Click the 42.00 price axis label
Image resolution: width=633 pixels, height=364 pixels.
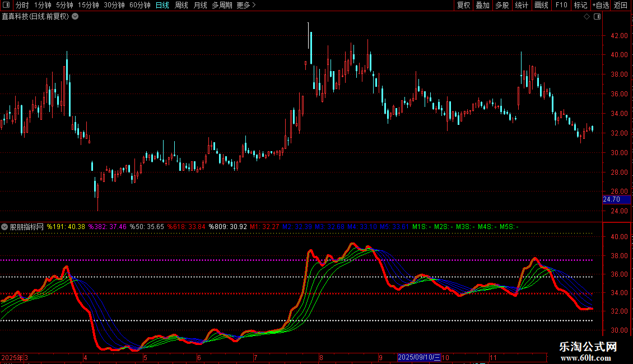click(x=619, y=35)
